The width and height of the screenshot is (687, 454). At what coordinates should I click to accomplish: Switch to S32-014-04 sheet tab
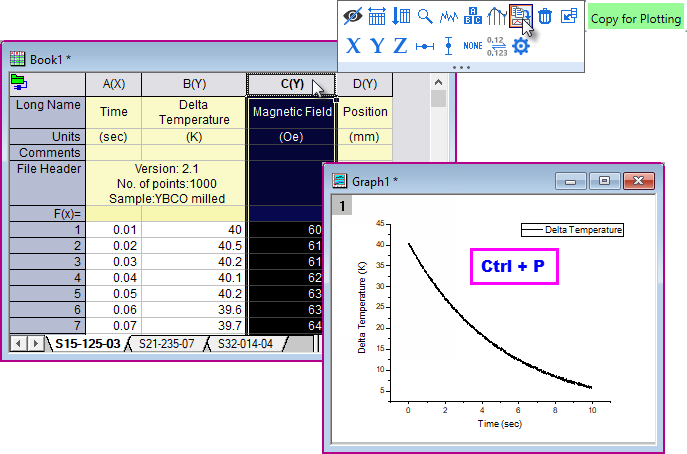coord(245,344)
